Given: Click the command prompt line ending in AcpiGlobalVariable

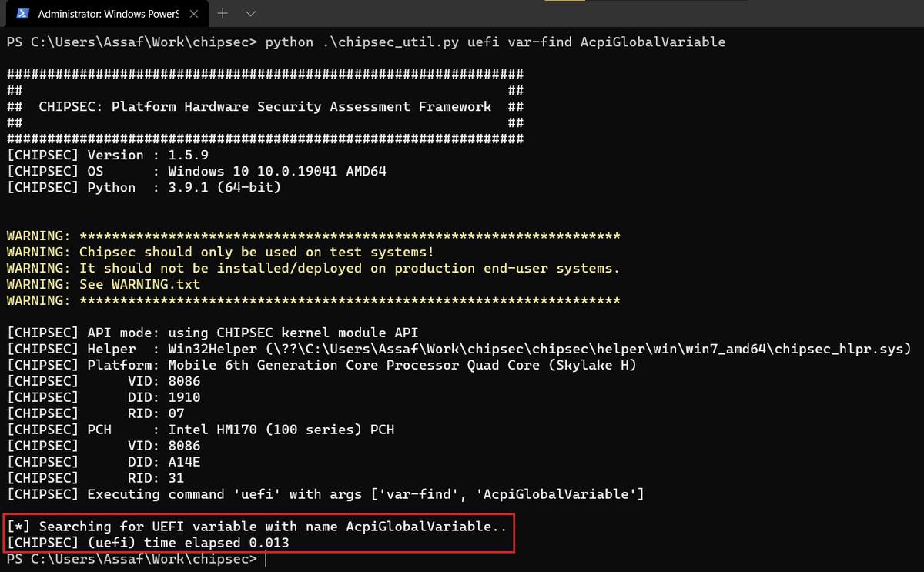Looking at the screenshot, I should (x=366, y=42).
